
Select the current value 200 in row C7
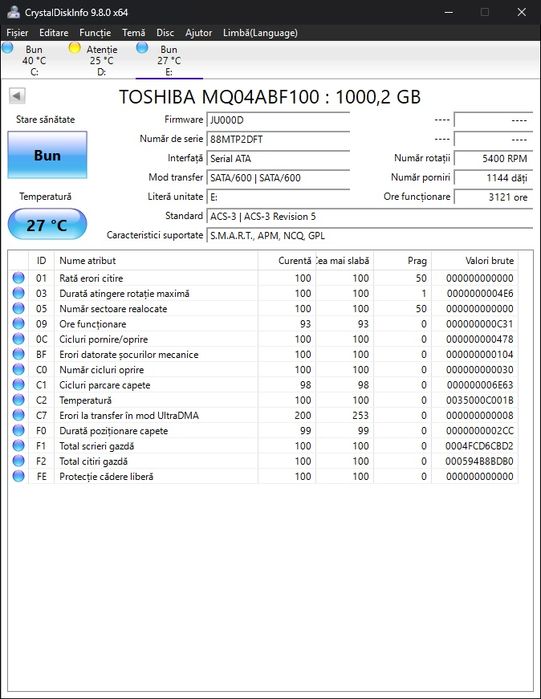coord(303,415)
